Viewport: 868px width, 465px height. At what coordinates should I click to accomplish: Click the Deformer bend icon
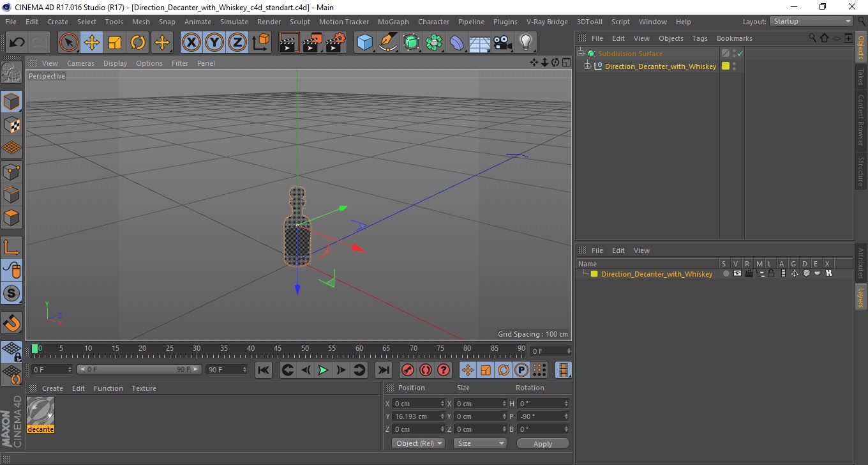click(457, 43)
